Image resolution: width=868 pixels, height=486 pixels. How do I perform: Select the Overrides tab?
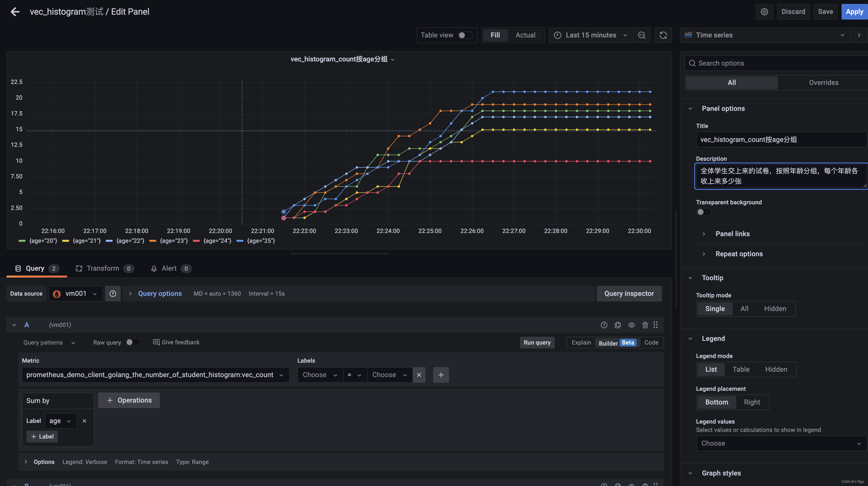coord(823,82)
